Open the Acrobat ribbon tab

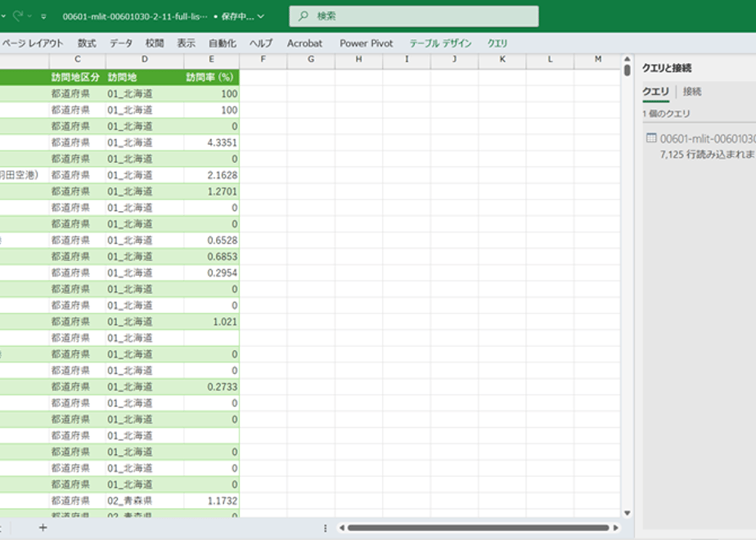[x=304, y=43]
